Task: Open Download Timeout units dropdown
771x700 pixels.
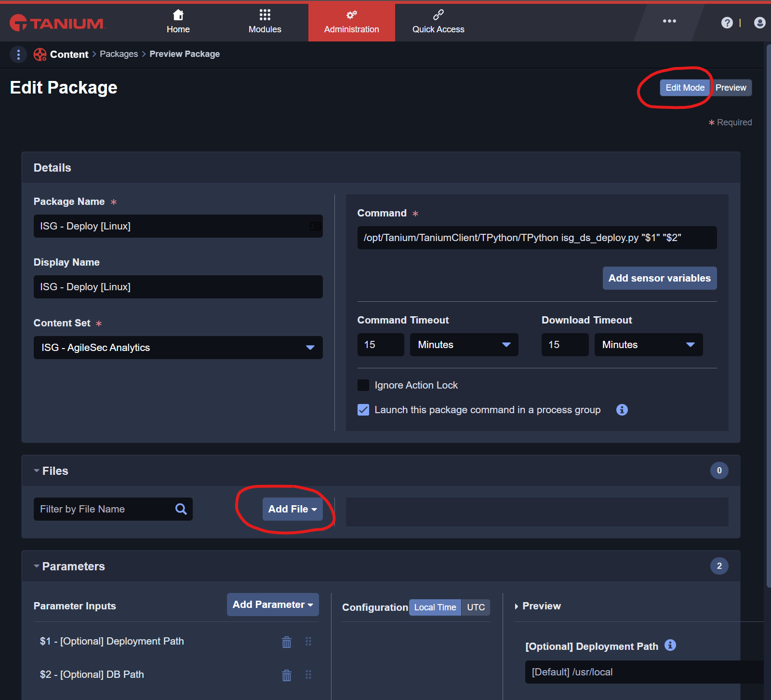Action: [649, 345]
